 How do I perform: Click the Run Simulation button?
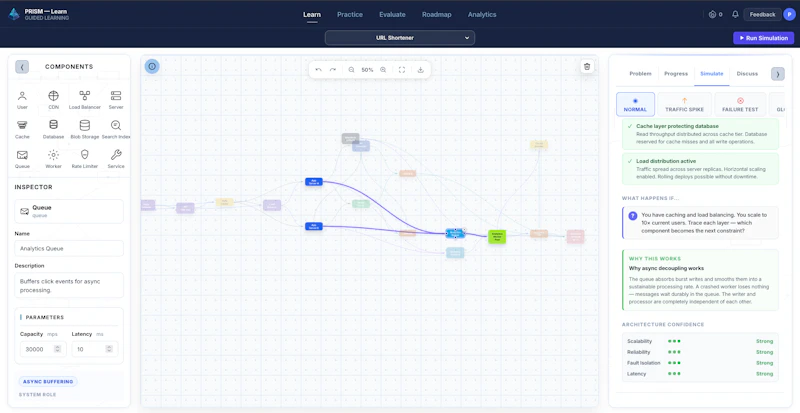tap(763, 38)
